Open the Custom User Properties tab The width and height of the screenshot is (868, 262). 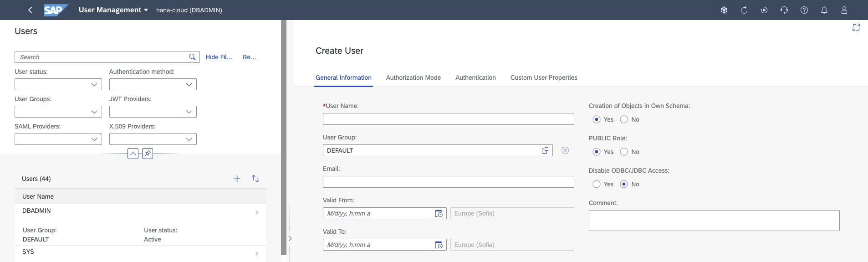pos(543,77)
